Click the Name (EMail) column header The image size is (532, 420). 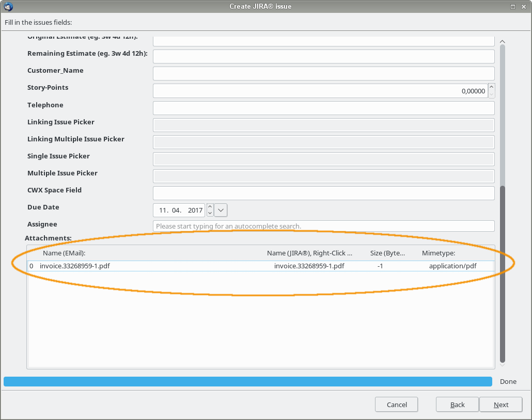[64, 253]
